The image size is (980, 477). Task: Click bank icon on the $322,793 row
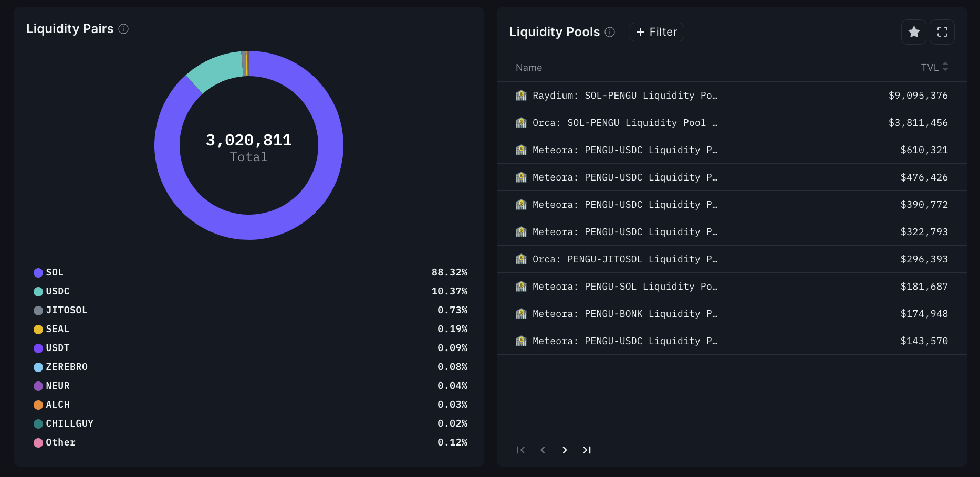(521, 232)
